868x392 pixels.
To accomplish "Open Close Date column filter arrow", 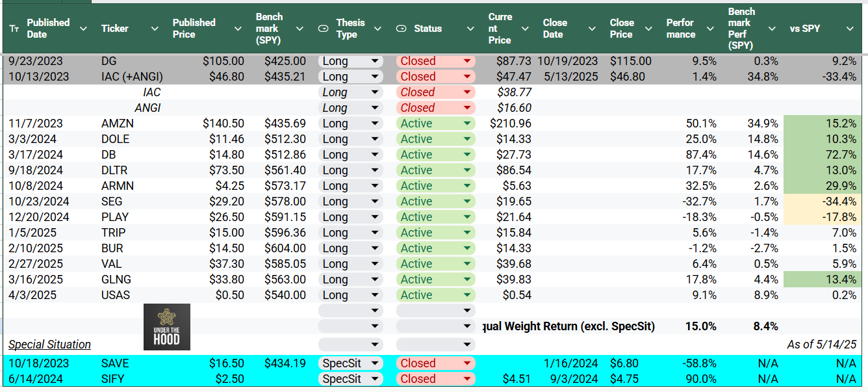I will point(592,29).
